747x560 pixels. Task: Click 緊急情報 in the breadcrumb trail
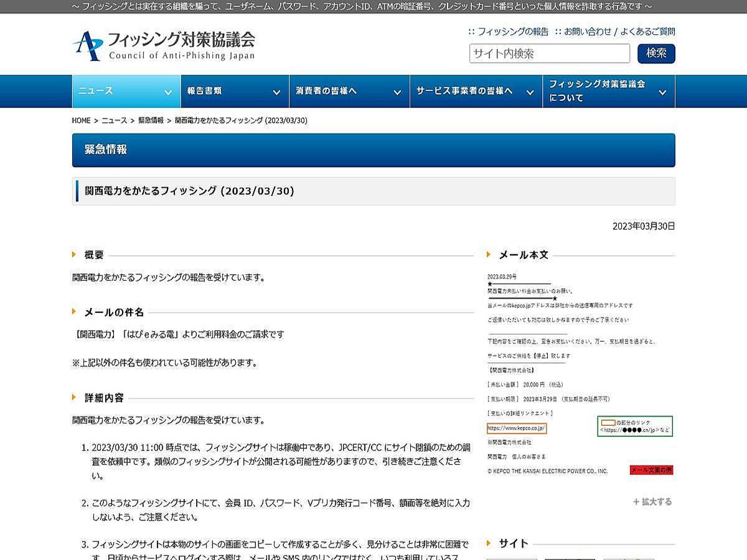pos(151,121)
